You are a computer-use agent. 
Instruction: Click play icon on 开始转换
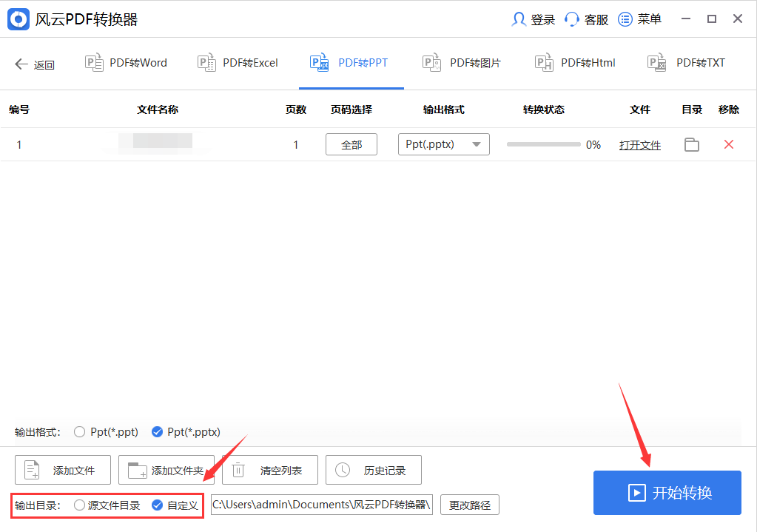tap(637, 493)
